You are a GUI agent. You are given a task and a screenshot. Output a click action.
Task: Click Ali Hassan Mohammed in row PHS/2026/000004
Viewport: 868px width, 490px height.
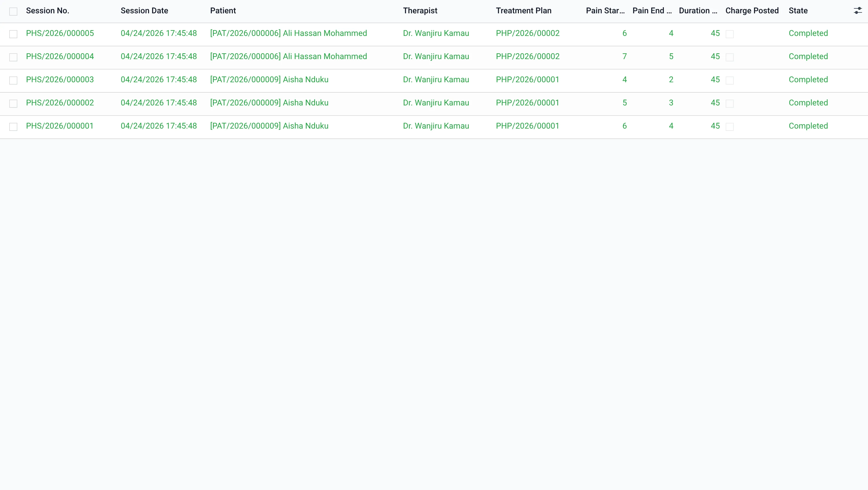click(325, 57)
